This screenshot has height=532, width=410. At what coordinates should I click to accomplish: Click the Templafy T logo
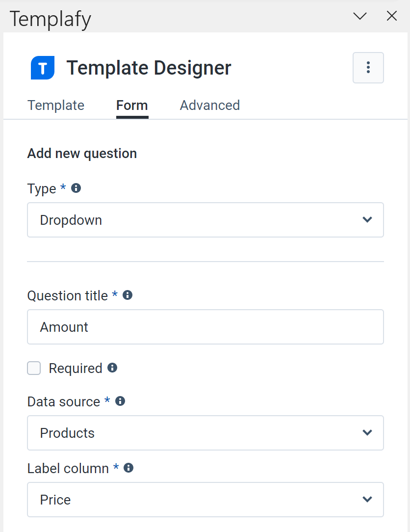[x=42, y=67]
